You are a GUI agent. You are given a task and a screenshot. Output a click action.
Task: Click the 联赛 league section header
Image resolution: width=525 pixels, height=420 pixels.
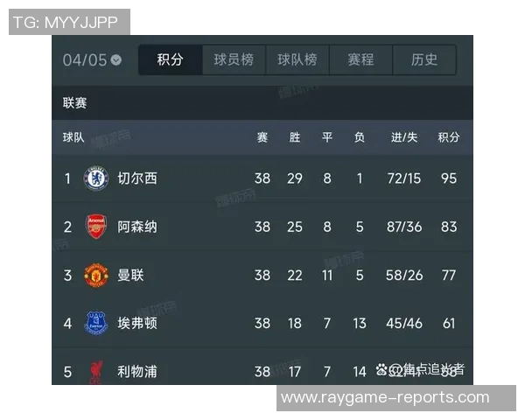tap(75, 102)
